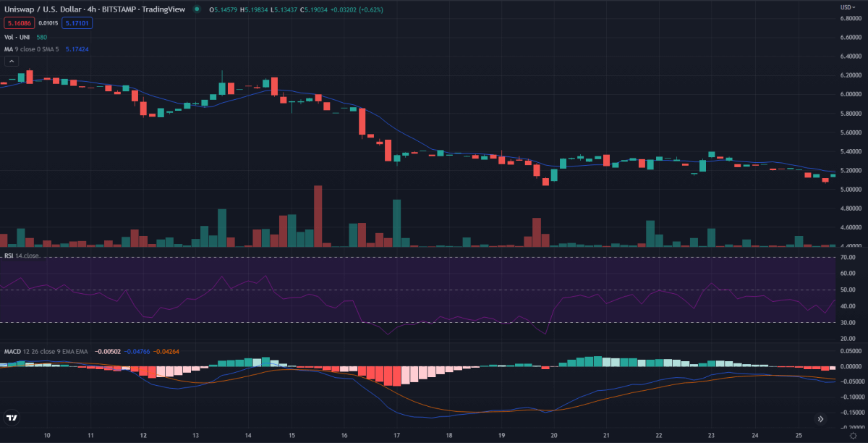
Task: Click the TradingView logo icon
Action: pyautogui.click(x=11, y=418)
